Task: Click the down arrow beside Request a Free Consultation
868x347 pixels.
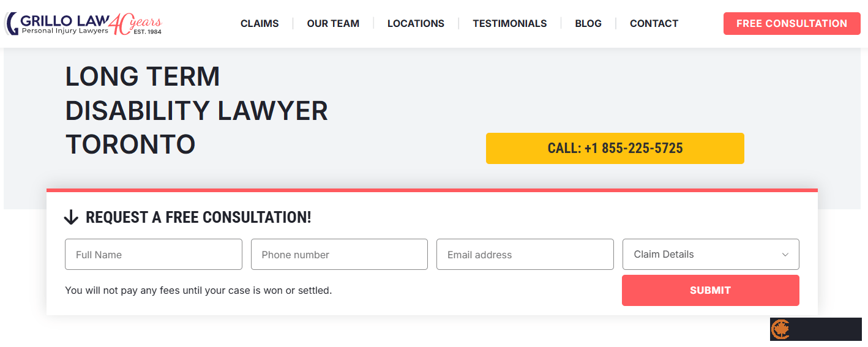Action: tap(71, 217)
